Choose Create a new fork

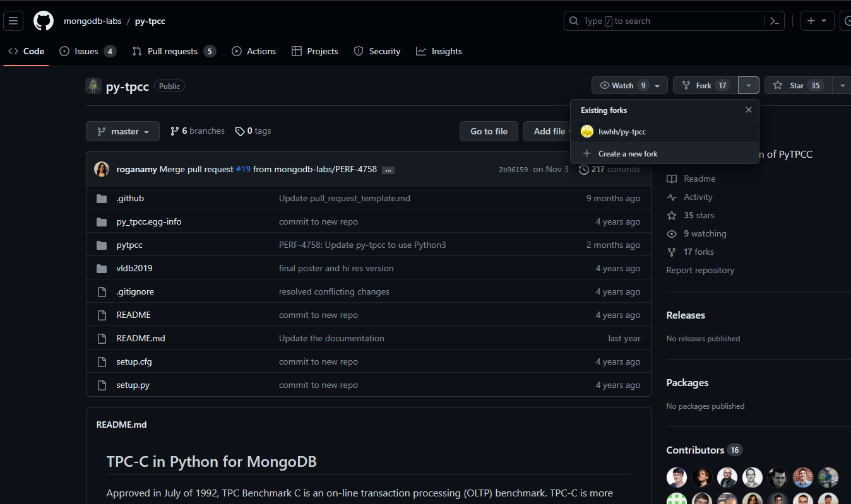(x=664, y=153)
